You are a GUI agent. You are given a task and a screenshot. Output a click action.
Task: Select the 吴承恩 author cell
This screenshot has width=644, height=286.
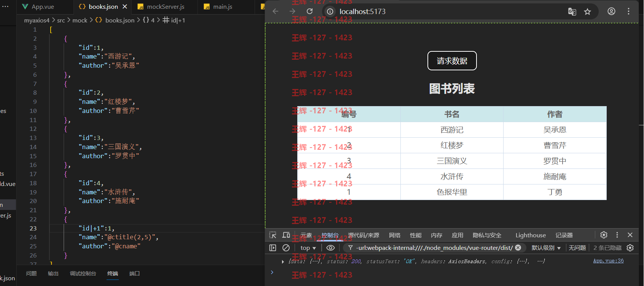point(555,130)
